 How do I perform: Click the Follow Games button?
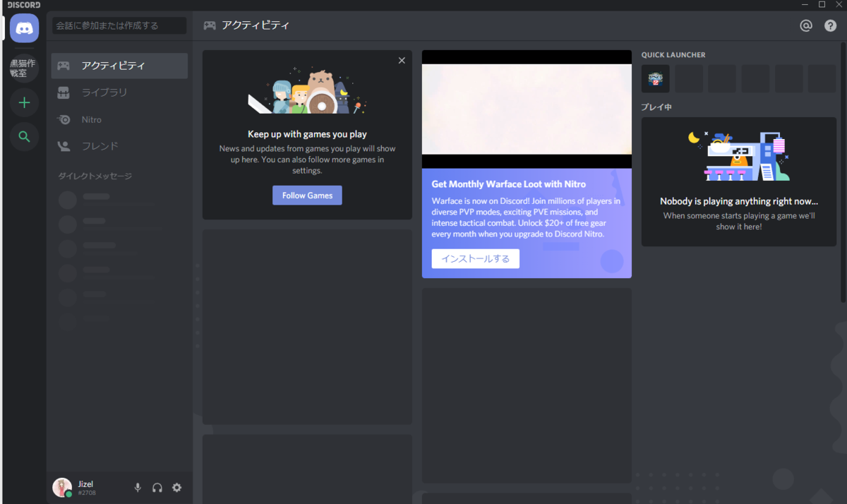point(307,196)
